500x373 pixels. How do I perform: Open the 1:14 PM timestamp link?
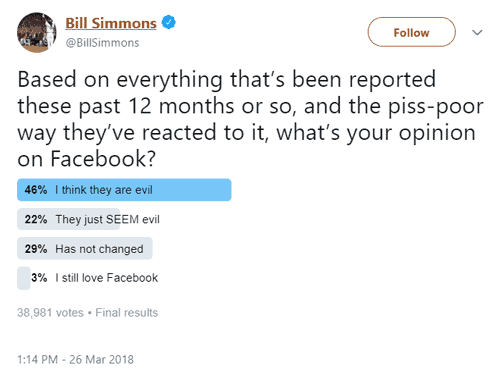coord(37,359)
